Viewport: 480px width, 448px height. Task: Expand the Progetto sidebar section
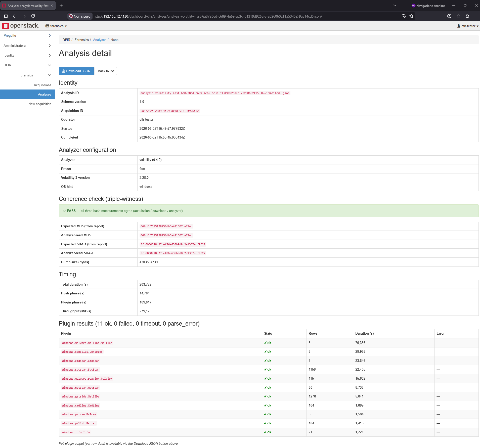coord(27,36)
